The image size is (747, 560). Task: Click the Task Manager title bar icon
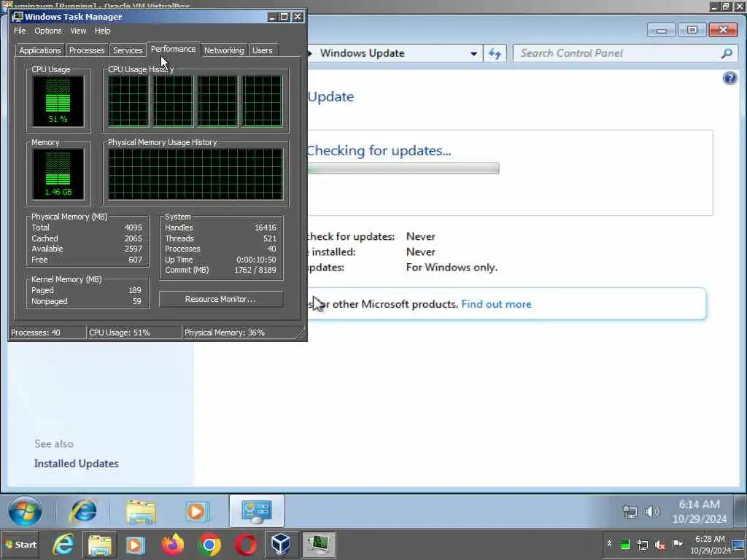click(18, 17)
